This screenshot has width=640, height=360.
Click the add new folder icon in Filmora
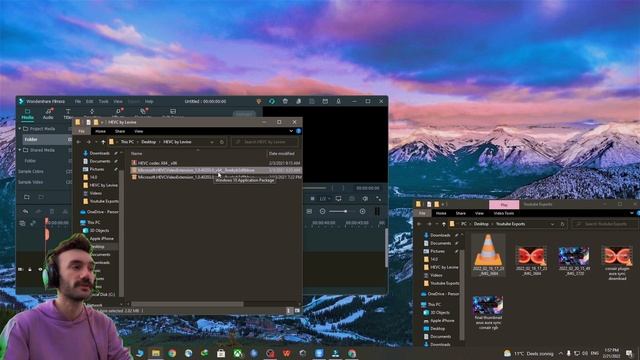pyautogui.click(x=27, y=197)
